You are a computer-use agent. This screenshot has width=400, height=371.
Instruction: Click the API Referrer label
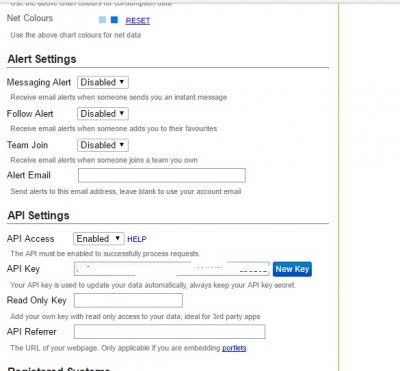point(32,332)
